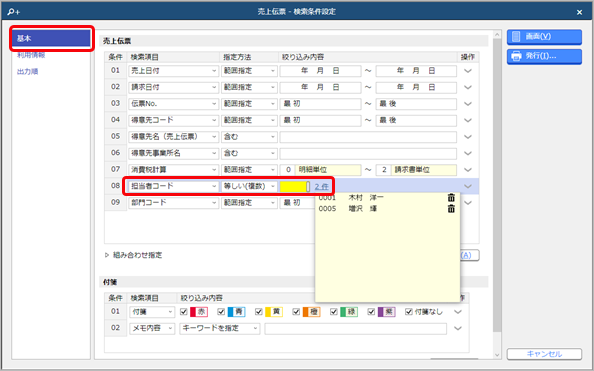Toggle the 赤 sticky note checkbox
Image resolution: width=594 pixels, height=371 pixels.
click(184, 312)
